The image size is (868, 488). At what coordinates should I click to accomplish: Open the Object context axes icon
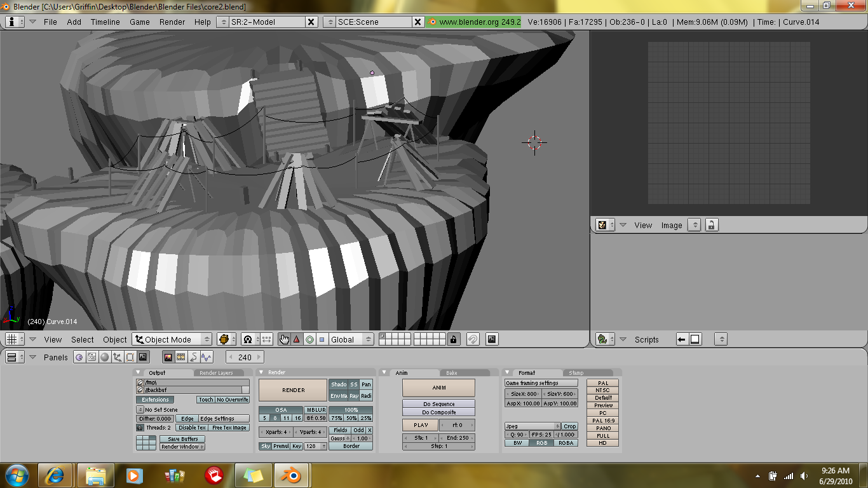[118, 357]
